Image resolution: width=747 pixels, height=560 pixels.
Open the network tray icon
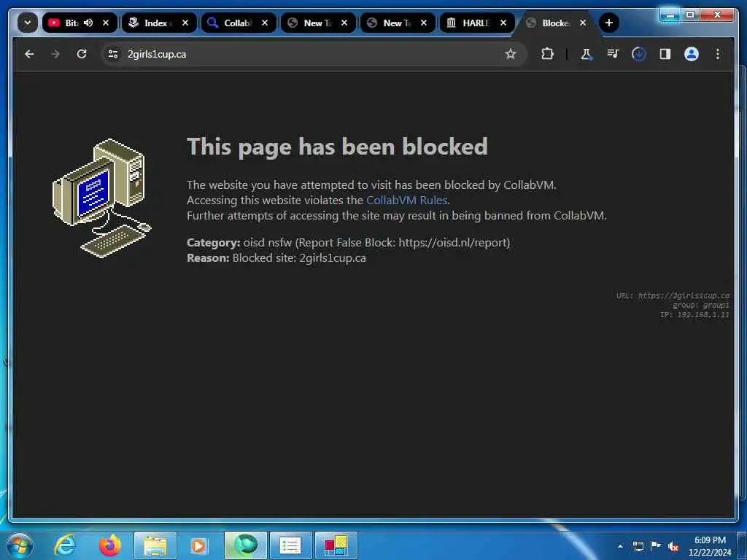click(x=638, y=546)
